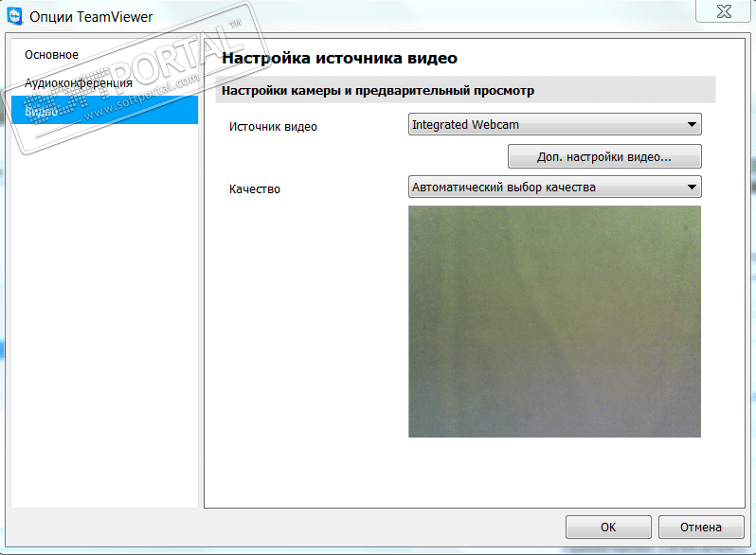The image size is (756, 555).
Task: Click Доп. настройки видео... button
Action: (x=604, y=156)
